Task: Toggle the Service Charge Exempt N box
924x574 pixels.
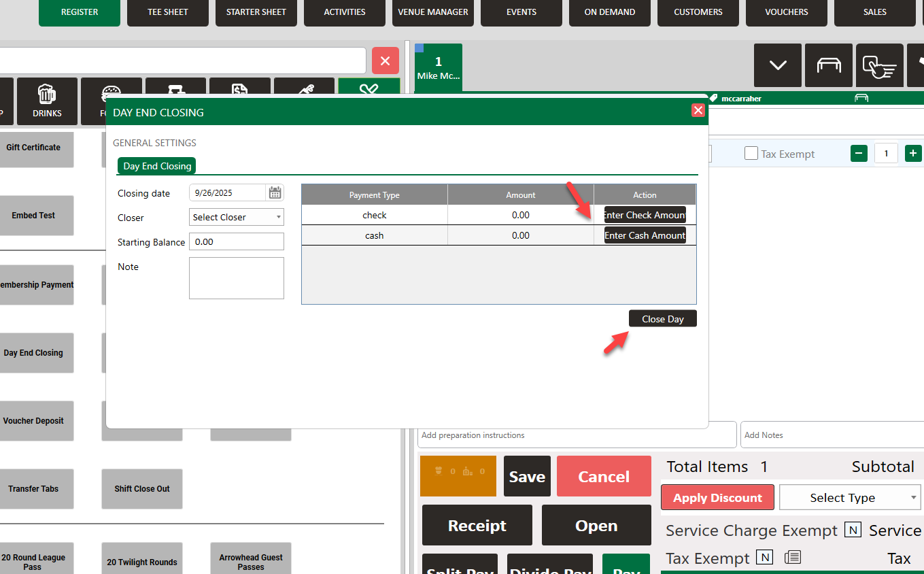Action: [x=853, y=530]
